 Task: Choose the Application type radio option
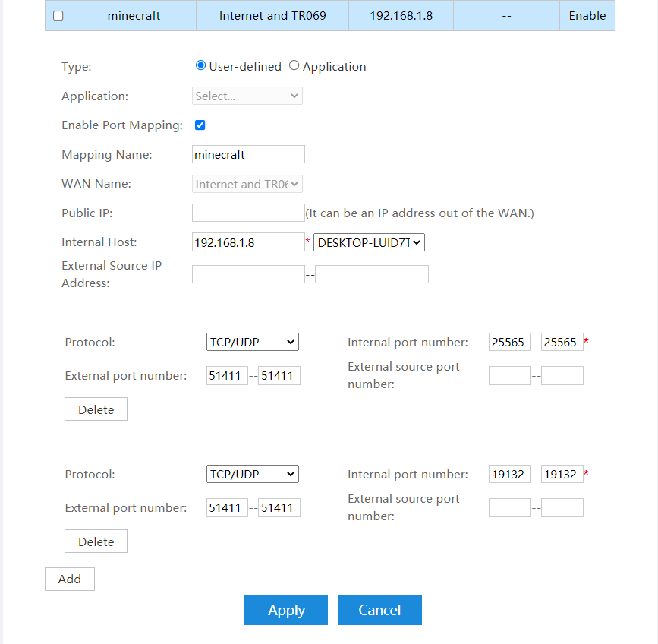[x=294, y=66]
